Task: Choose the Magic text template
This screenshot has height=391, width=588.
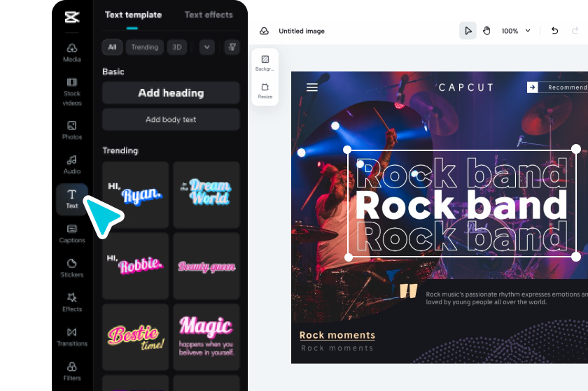Action: [206, 337]
